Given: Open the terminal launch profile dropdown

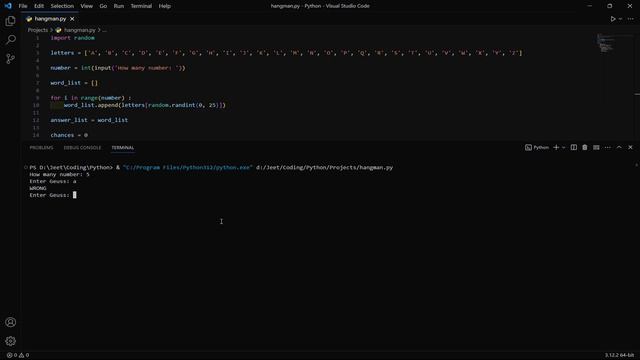Looking at the screenshot, I should pos(564,147).
